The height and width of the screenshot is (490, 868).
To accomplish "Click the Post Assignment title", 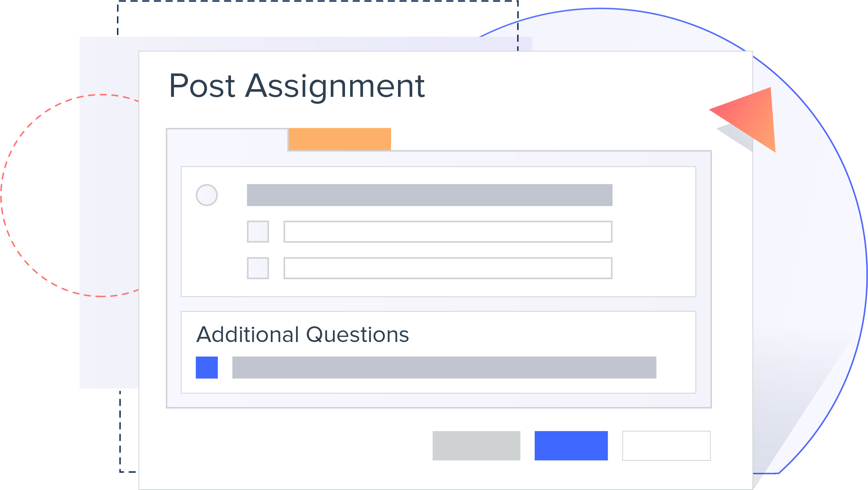I will coord(297,86).
